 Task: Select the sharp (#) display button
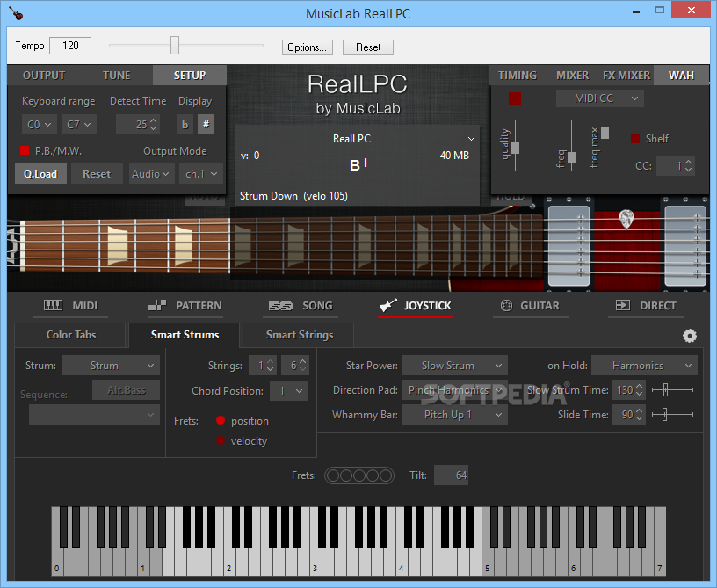tap(206, 124)
